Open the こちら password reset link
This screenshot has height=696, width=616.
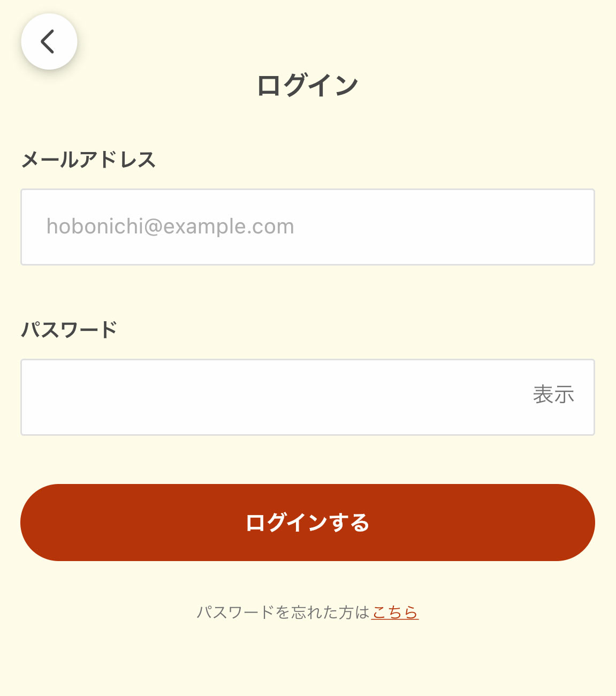coord(395,612)
